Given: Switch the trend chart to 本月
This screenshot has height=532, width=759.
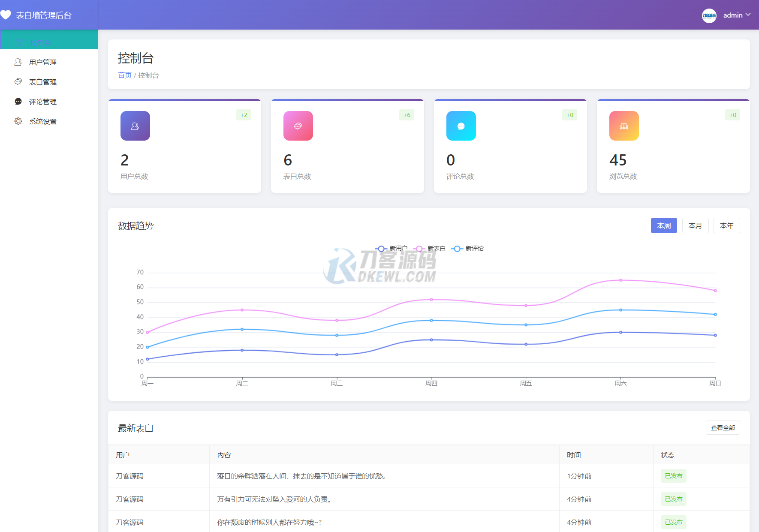Looking at the screenshot, I should tap(695, 226).
